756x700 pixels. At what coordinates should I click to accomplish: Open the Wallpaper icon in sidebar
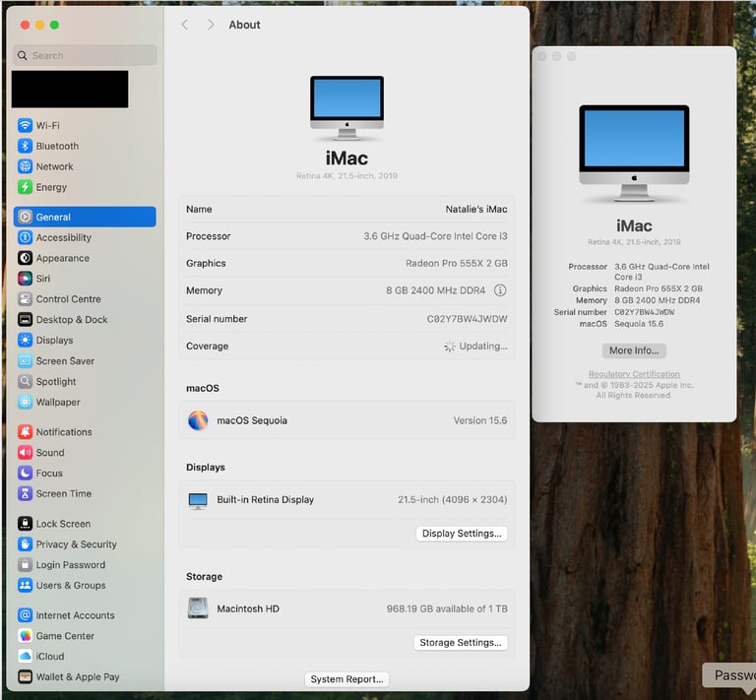point(25,402)
